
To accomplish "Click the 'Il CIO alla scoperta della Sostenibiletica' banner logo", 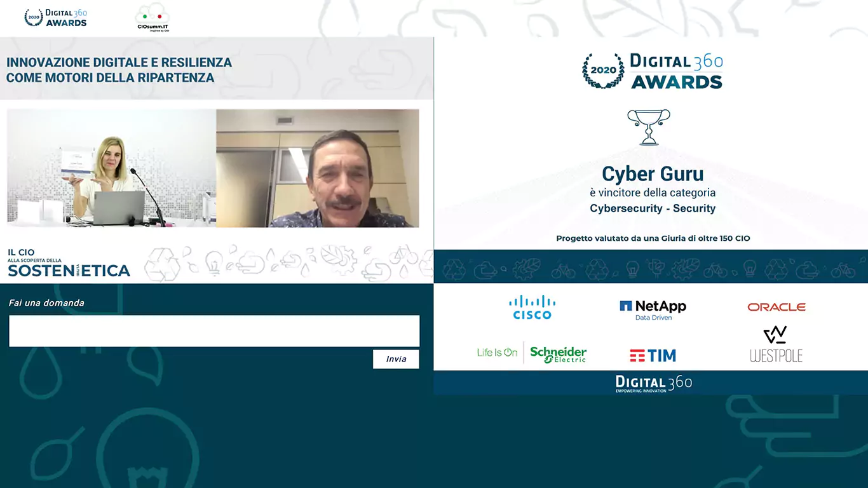I will click(69, 263).
